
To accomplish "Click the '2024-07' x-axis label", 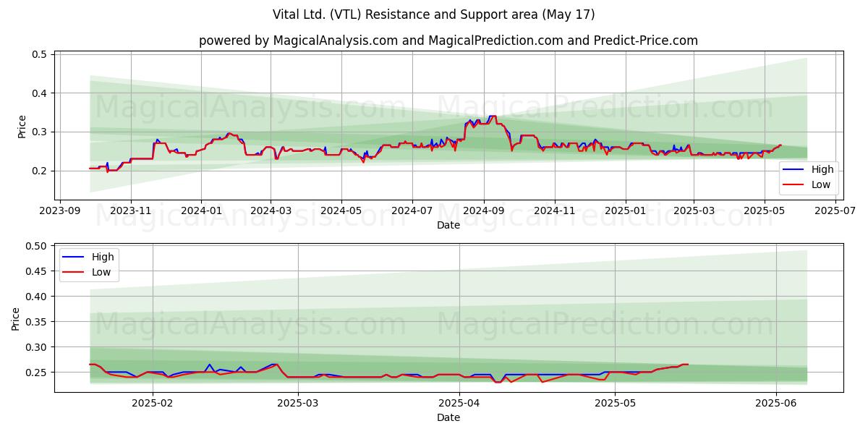I will click(x=412, y=211).
